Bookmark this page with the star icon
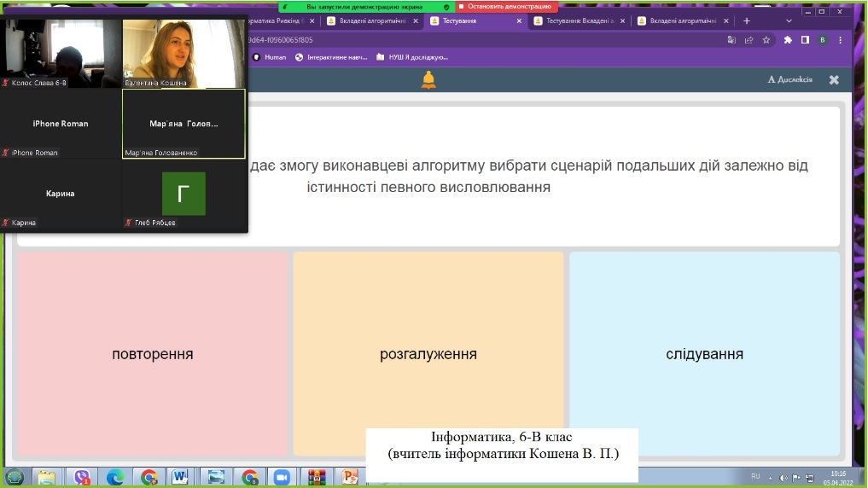Screen dimensions: 868x488 (x=766, y=39)
